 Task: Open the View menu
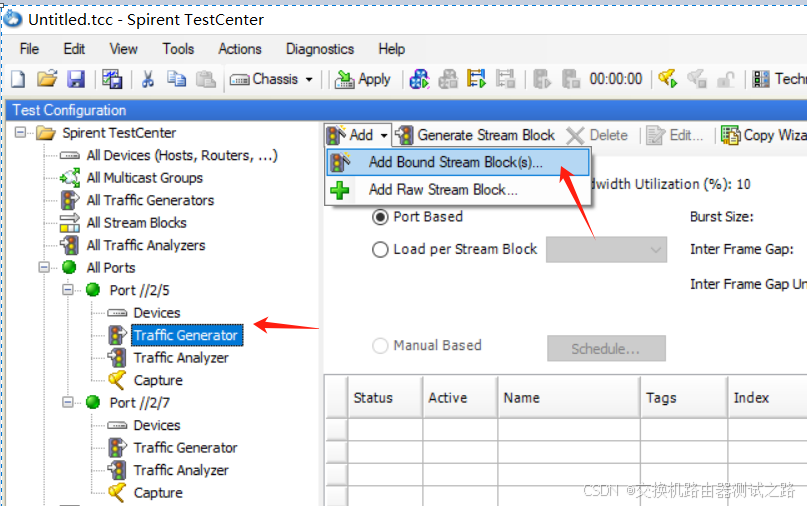coord(124,49)
